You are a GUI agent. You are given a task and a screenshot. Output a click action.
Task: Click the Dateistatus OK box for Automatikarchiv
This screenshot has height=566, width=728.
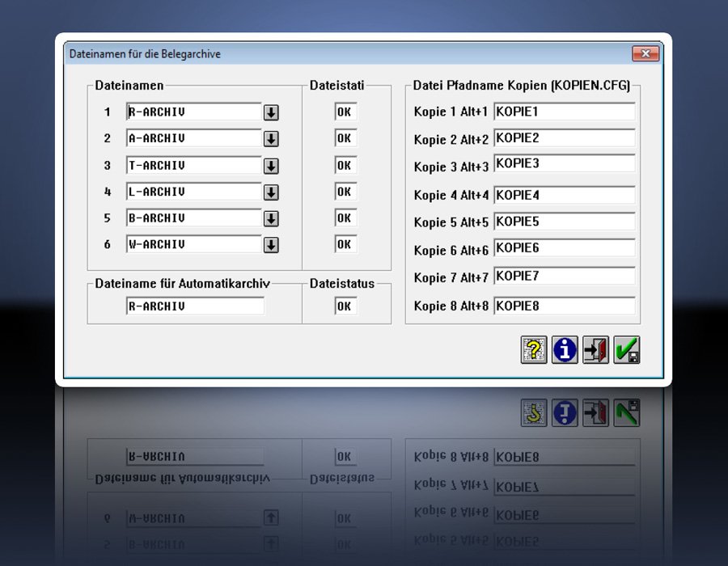point(345,306)
